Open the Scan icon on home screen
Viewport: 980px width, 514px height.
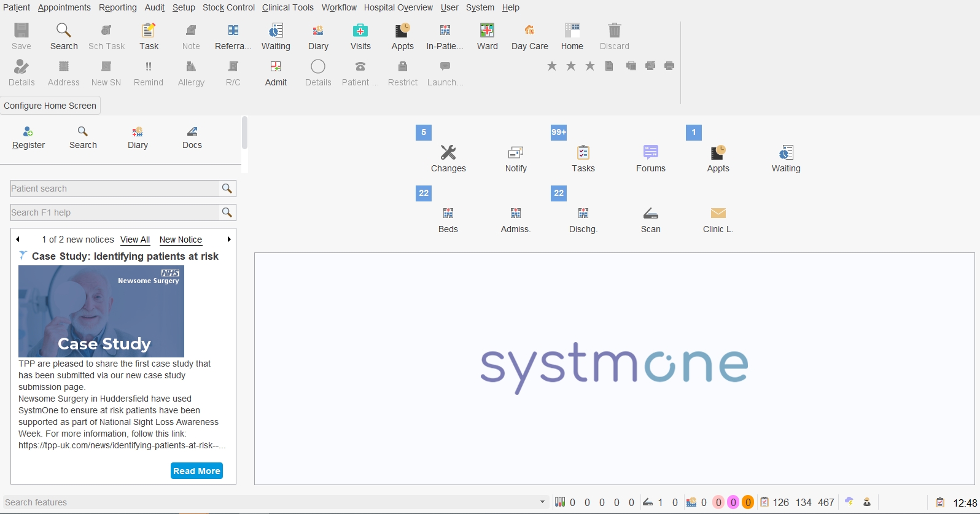(x=651, y=219)
